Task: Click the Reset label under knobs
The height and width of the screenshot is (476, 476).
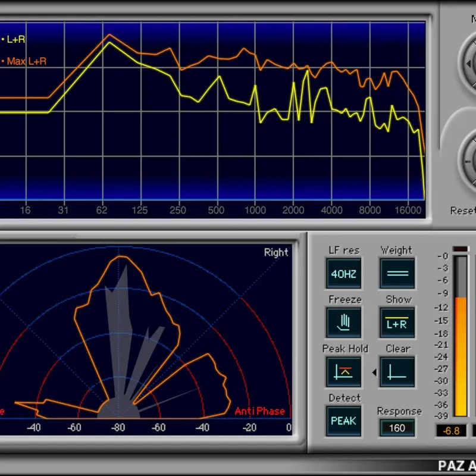Action: (x=463, y=211)
